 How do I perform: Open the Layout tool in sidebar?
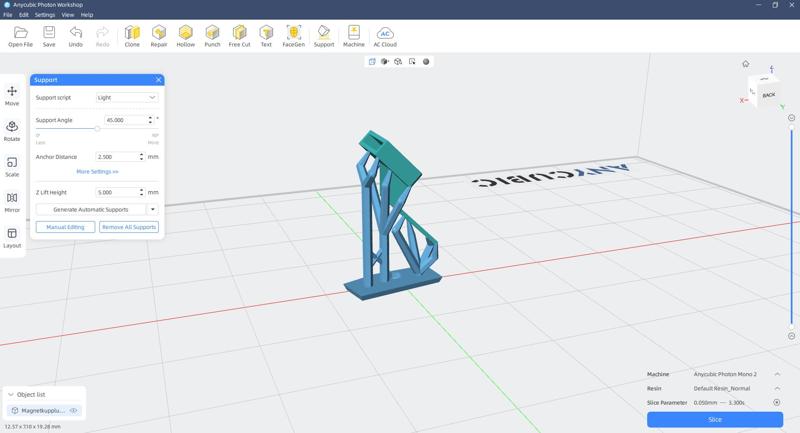click(12, 238)
